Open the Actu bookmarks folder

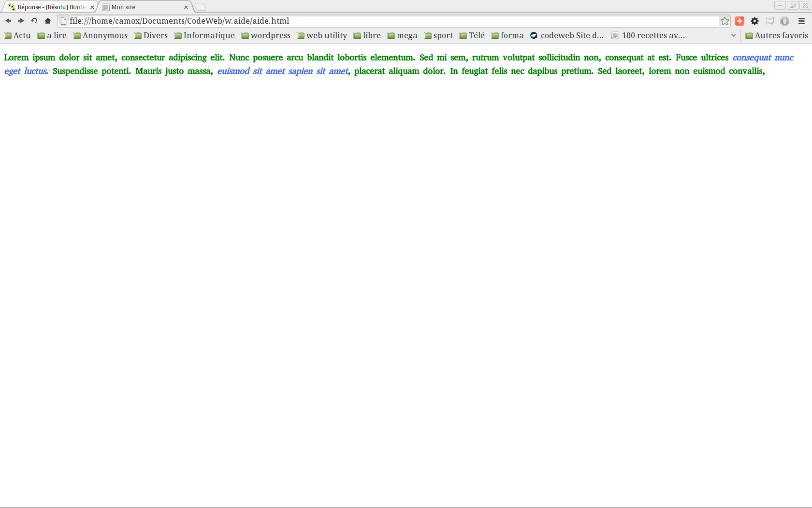(x=17, y=35)
